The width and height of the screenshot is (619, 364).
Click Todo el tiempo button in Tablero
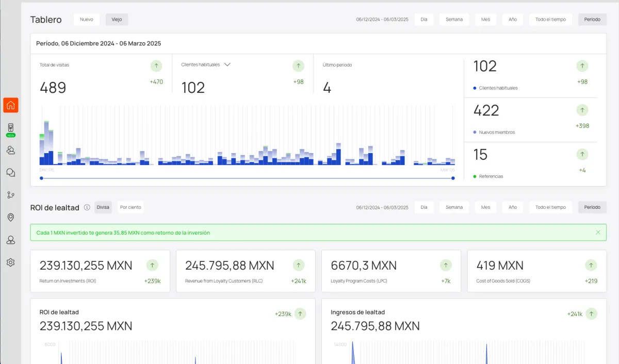550,20
